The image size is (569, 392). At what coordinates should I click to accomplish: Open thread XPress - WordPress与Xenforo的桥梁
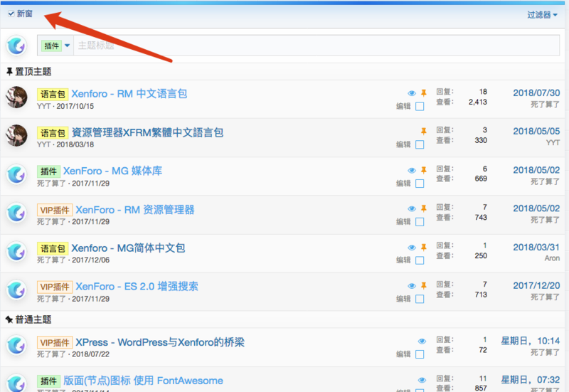coord(160,342)
